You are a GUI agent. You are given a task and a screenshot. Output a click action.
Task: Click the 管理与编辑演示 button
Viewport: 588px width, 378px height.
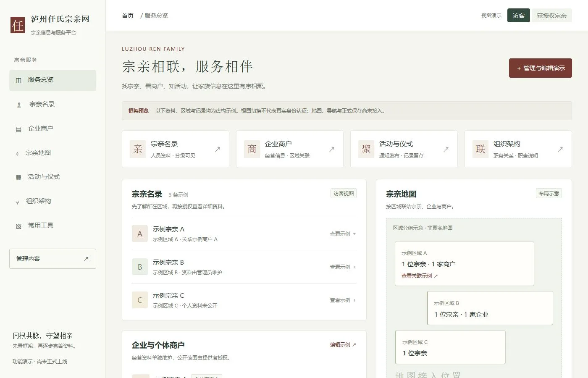[x=541, y=68]
